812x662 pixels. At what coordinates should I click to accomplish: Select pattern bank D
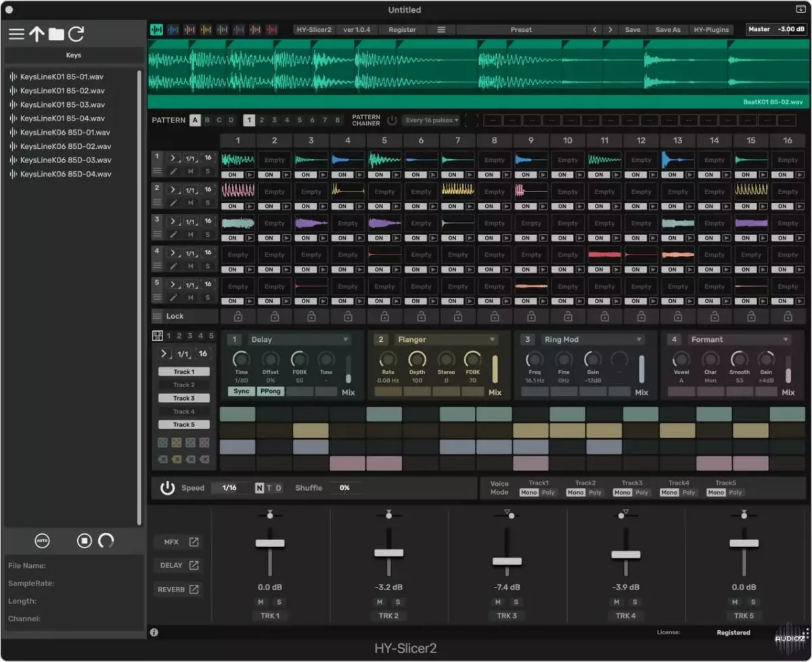pyautogui.click(x=231, y=120)
